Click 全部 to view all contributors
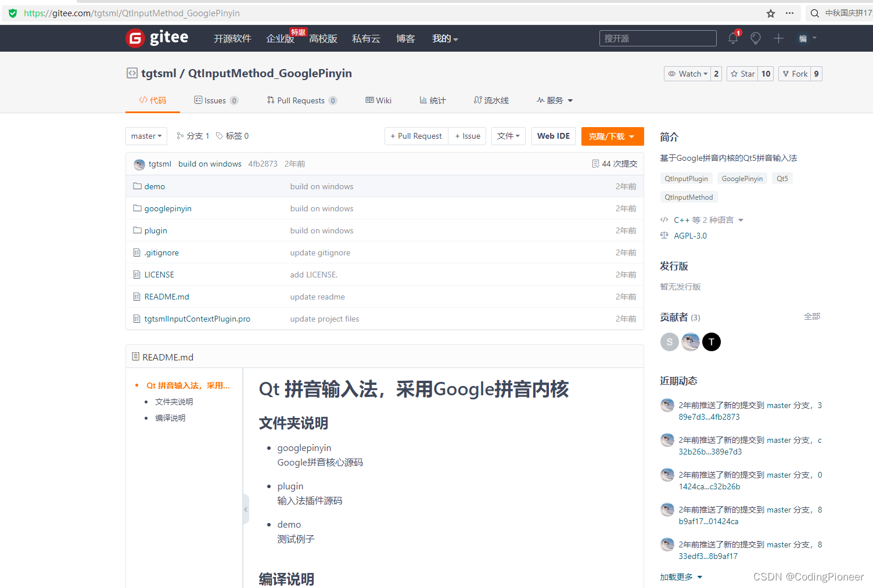The image size is (873, 588). [x=811, y=316]
